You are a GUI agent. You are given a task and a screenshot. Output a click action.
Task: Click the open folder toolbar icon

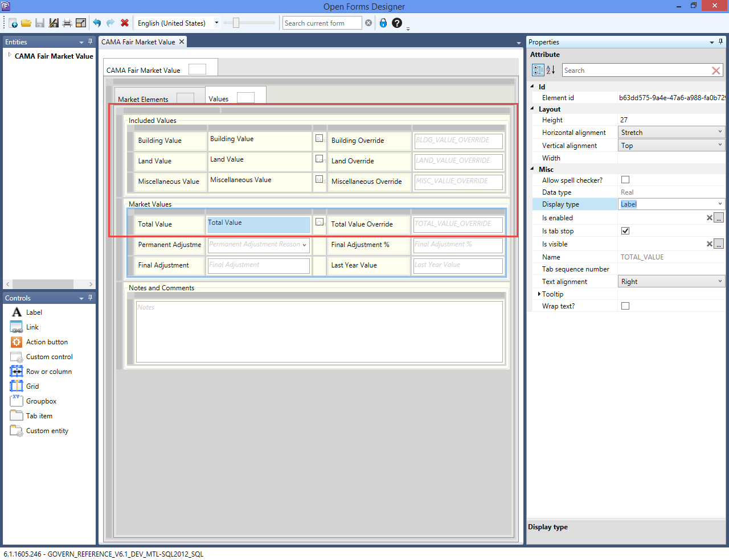pyautogui.click(x=26, y=23)
